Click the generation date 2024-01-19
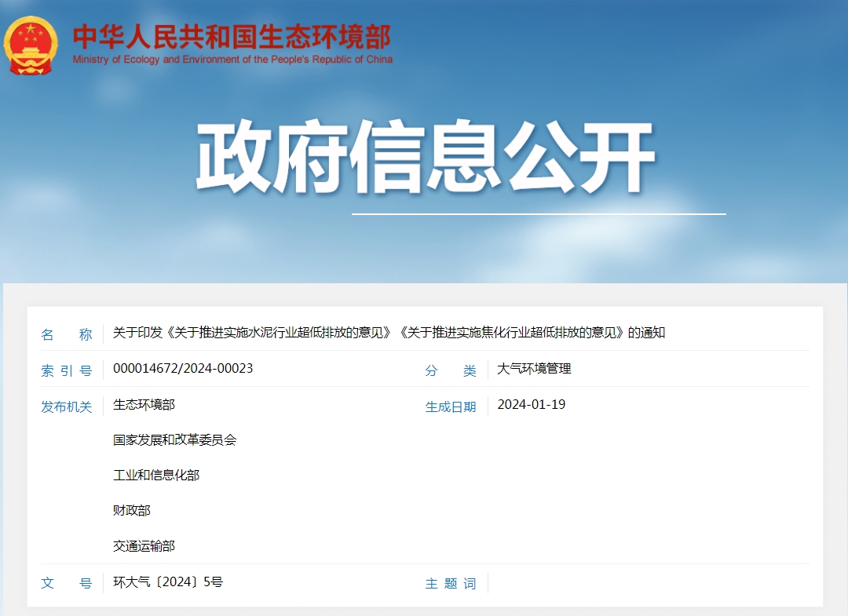The height and width of the screenshot is (616, 848). [x=531, y=405]
